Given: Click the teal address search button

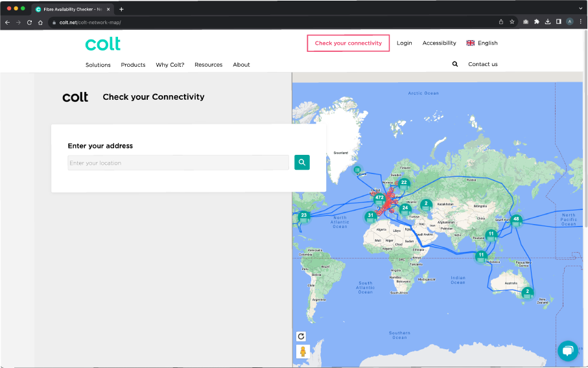Looking at the screenshot, I should [301, 163].
